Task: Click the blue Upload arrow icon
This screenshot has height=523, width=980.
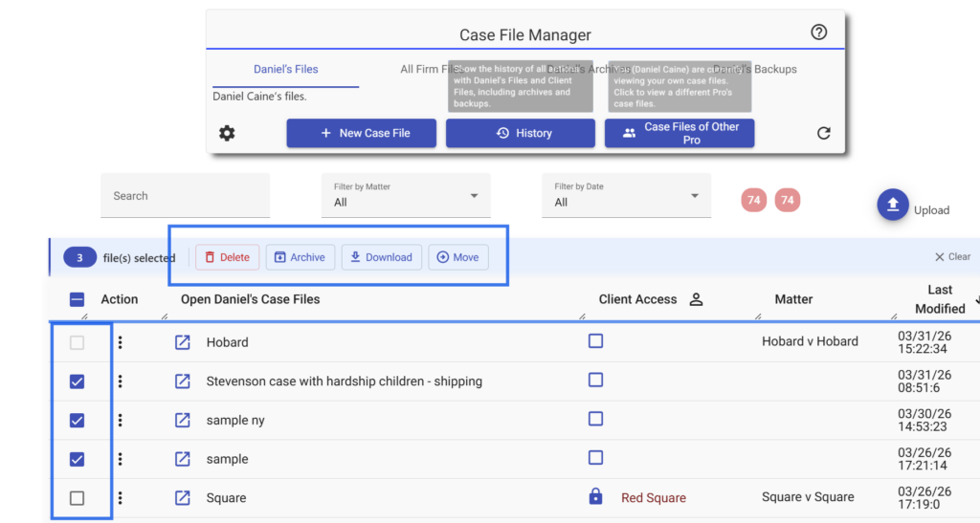Action: tap(892, 205)
